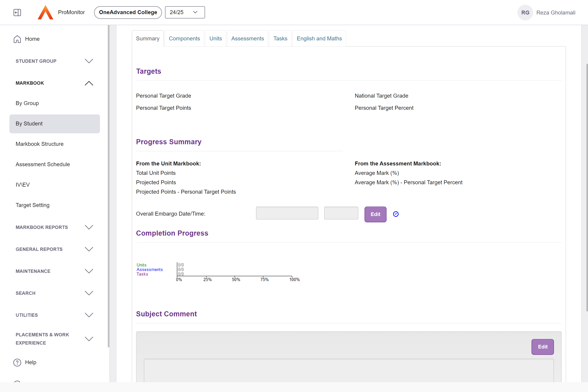Collapse the Markbook section
This screenshot has height=392, width=588.
pyautogui.click(x=89, y=83)
